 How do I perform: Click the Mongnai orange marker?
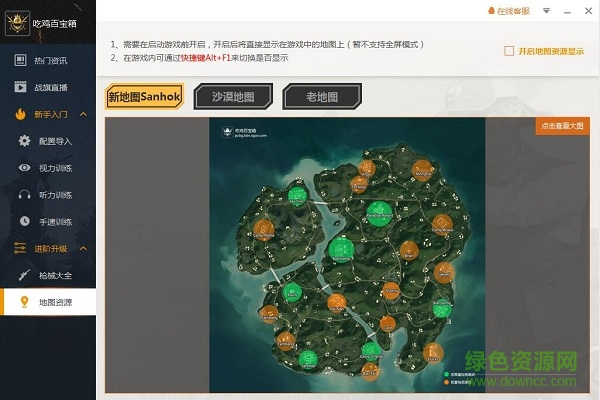click(x=422, y=170)
